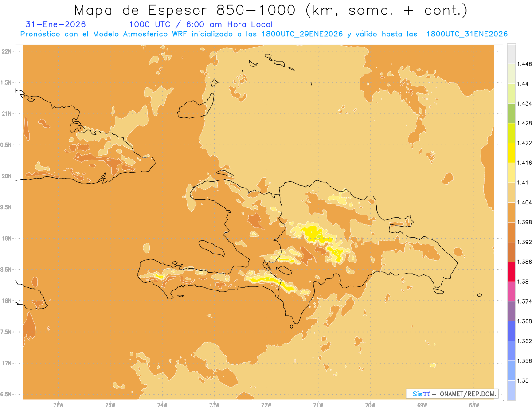Image resolution: width=532 pixels, height=411 pixels.
Task: Click the longitude axis label '73W'
Action: (x=214, y=405)
